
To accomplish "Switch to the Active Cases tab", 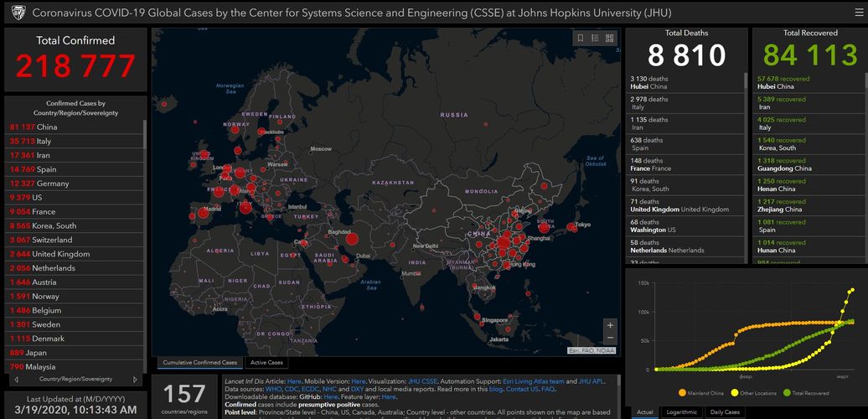I will 267,363.
